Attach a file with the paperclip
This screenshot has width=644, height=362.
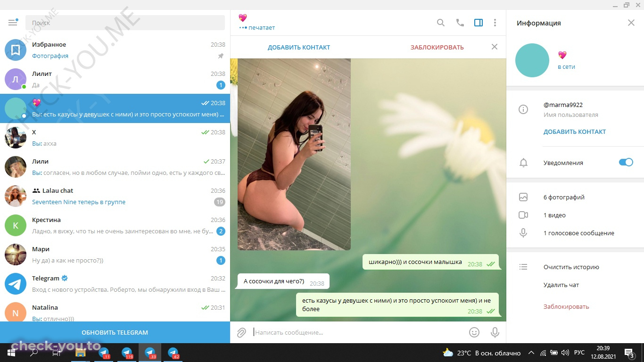[241, 332]
